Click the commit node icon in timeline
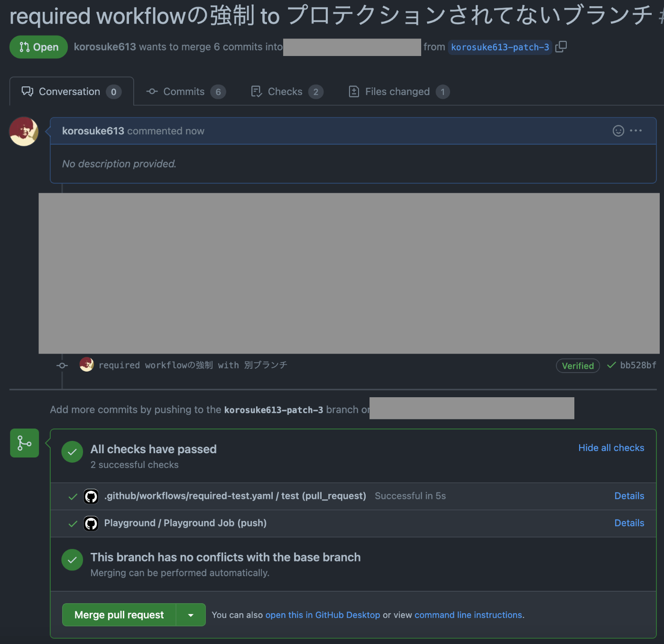664x644 pixels. (62, 365)
